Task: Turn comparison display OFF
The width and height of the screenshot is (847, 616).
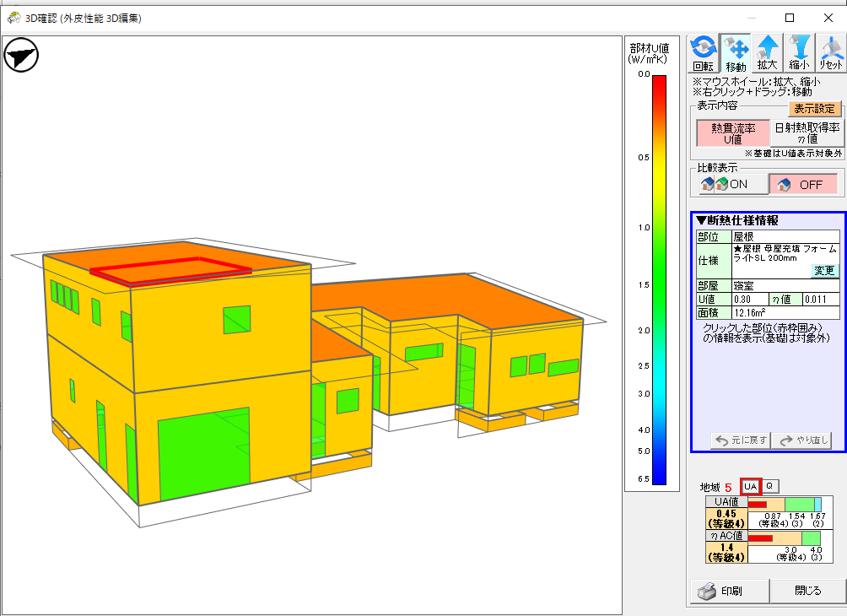Action: tap(803, 184)
